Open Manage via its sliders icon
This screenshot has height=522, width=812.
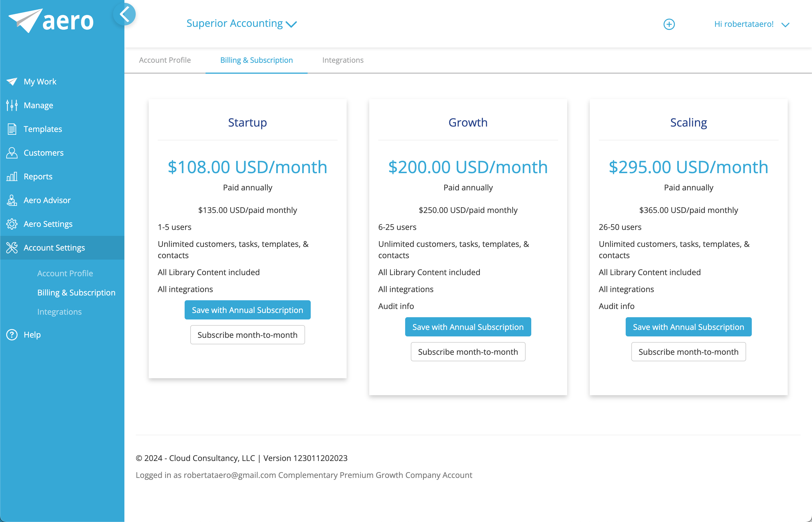[x=12, y=105]
